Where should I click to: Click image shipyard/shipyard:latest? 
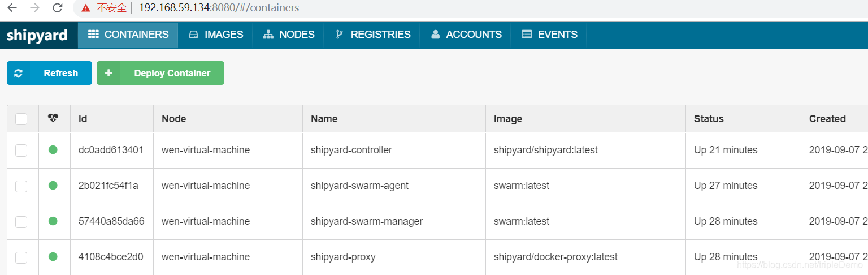coord(546,150)
